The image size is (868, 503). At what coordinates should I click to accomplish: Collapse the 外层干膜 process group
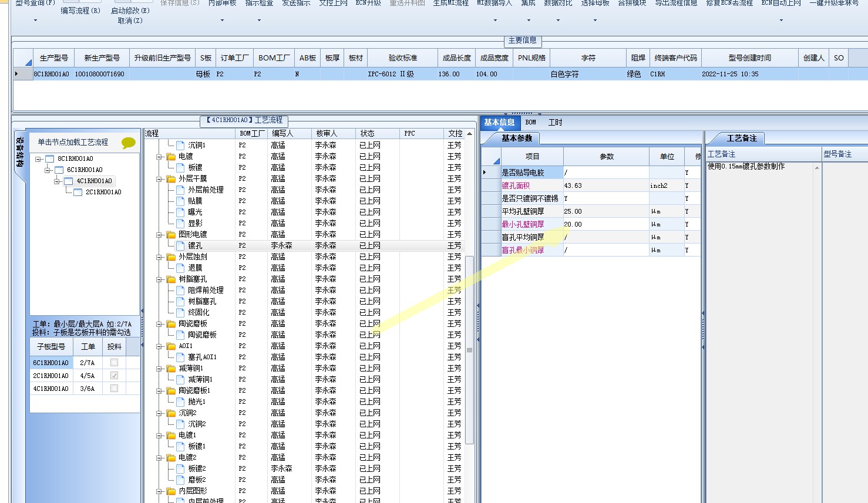[x=159, y=179]
